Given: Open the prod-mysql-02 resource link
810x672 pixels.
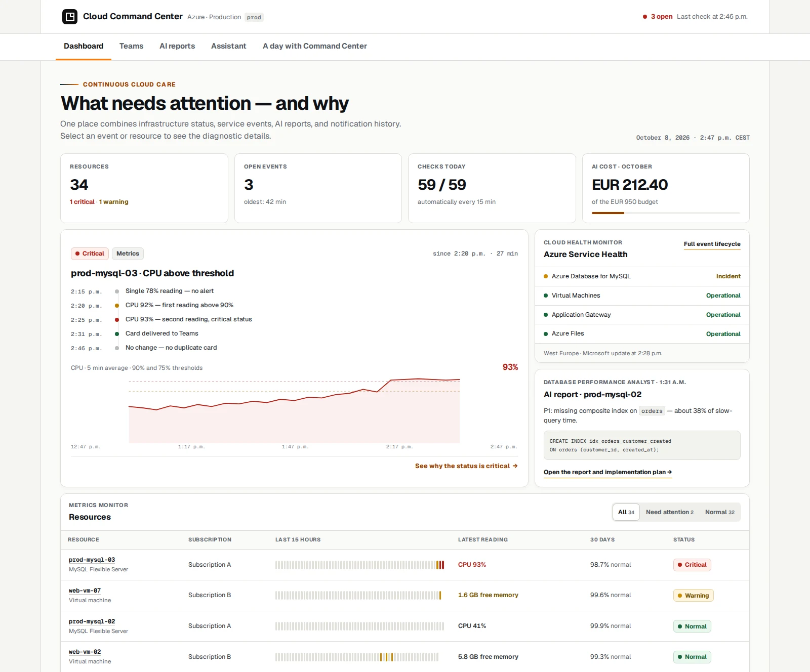Looking at the screenshot, I should coord(92,621).
